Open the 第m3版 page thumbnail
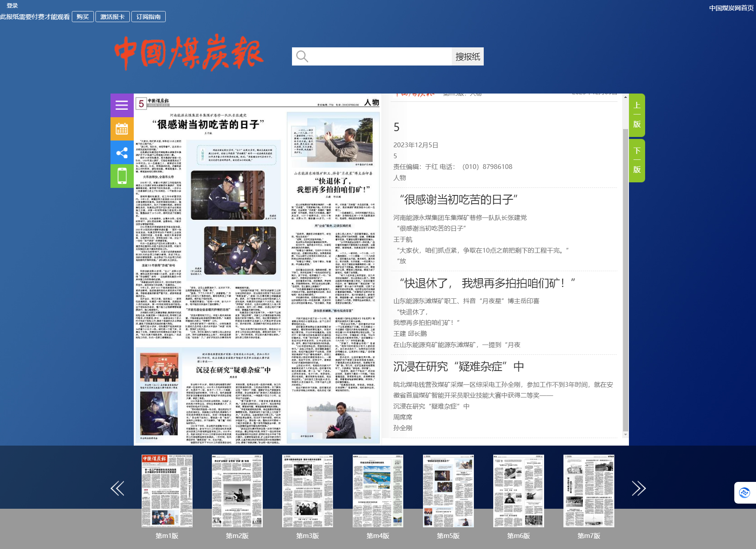 [307, 491]
